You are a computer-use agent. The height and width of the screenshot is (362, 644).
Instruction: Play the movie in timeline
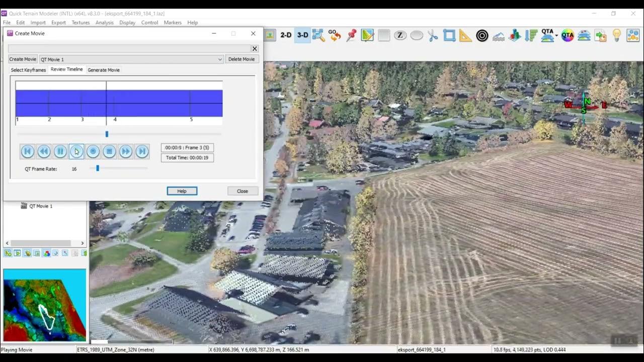[76, 151]
